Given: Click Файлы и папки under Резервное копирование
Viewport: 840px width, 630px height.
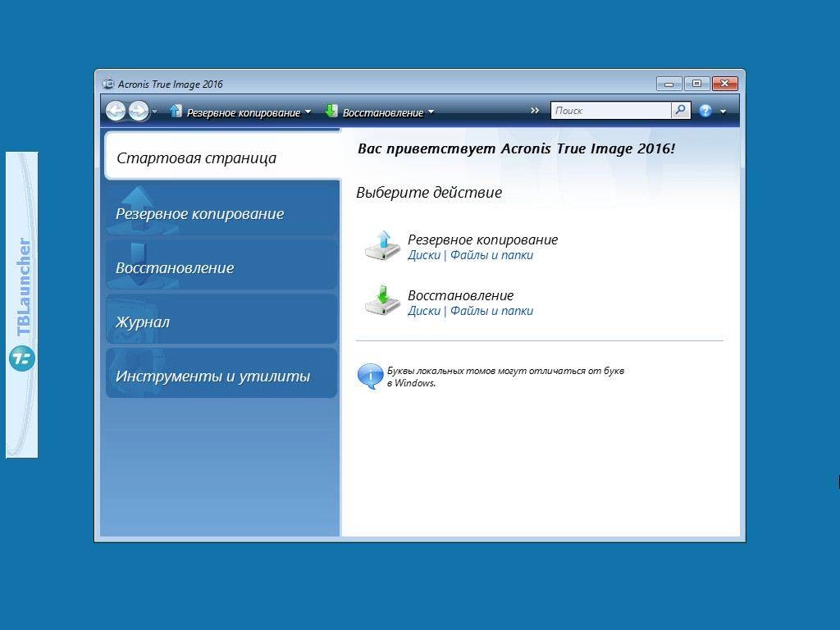Looking at the screenshot, I should (x=491, y=255).
